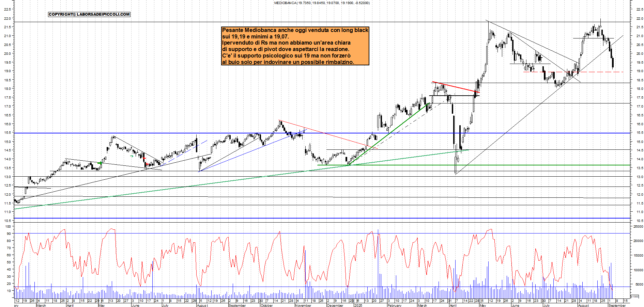This screenshot has width=644, height=307.
Task: Click the RSI scale value 90
Action: (x=9, y=233)
